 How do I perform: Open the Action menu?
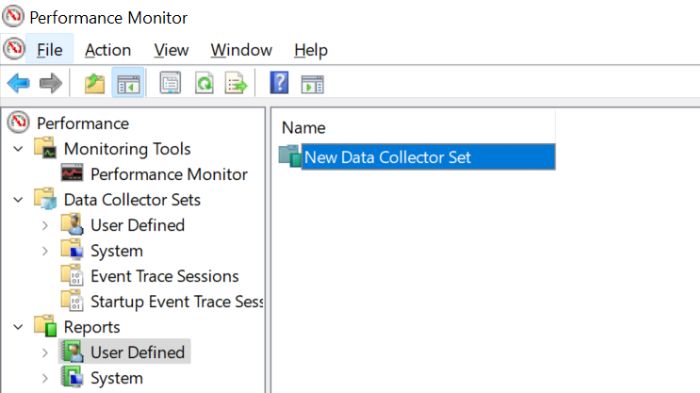(x=108, y=50)
